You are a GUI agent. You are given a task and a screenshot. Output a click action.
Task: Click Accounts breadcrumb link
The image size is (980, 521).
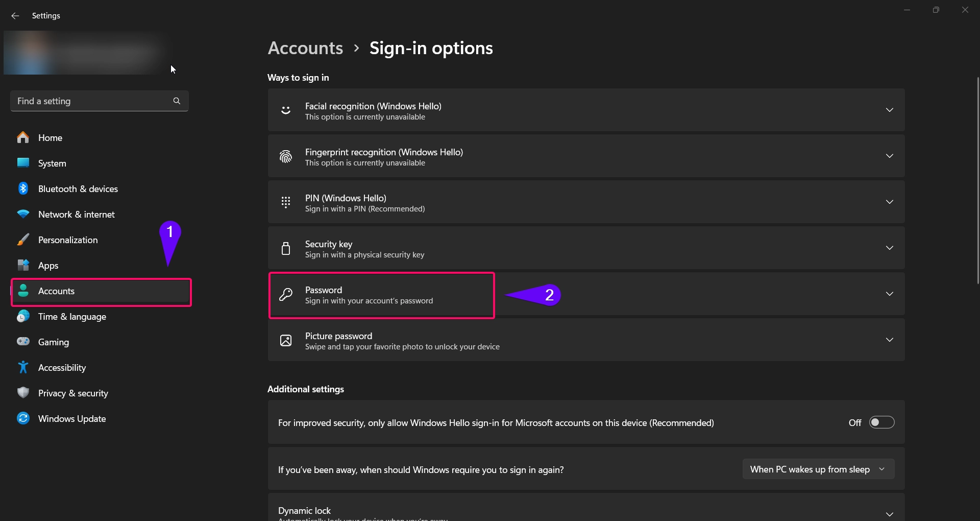coord(305,48)
